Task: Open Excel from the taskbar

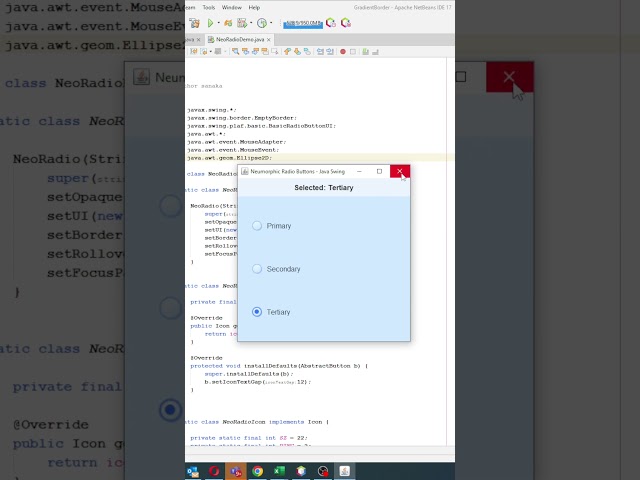Action: click(x=279, y=471)
